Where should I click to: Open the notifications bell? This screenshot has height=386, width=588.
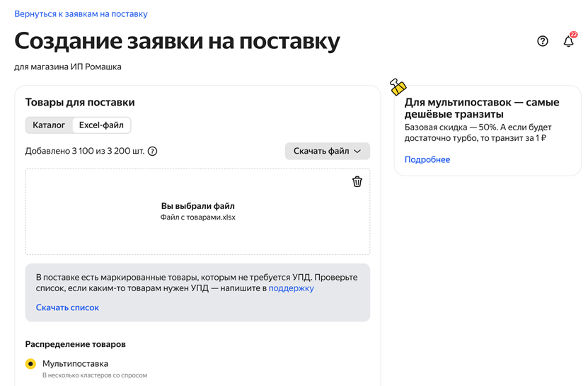click(x=568, y=41)
